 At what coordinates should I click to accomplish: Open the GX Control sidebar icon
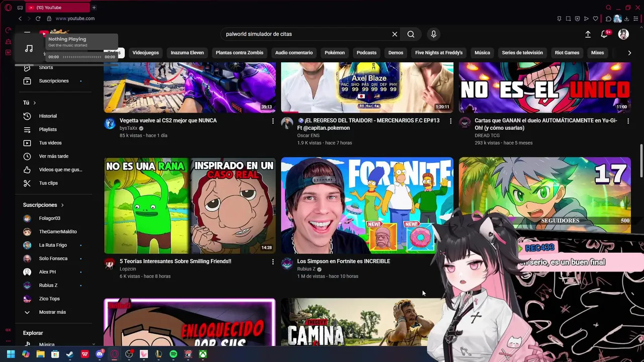click(8, 30)
